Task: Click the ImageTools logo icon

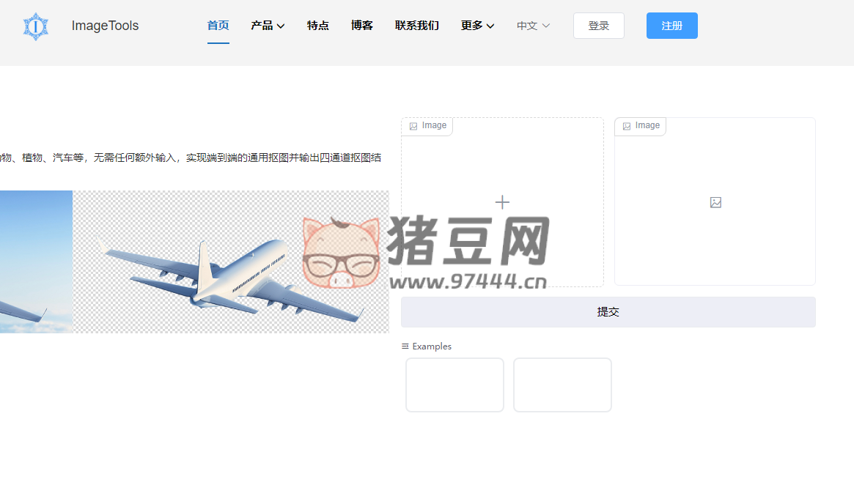Action: (35, 26)
